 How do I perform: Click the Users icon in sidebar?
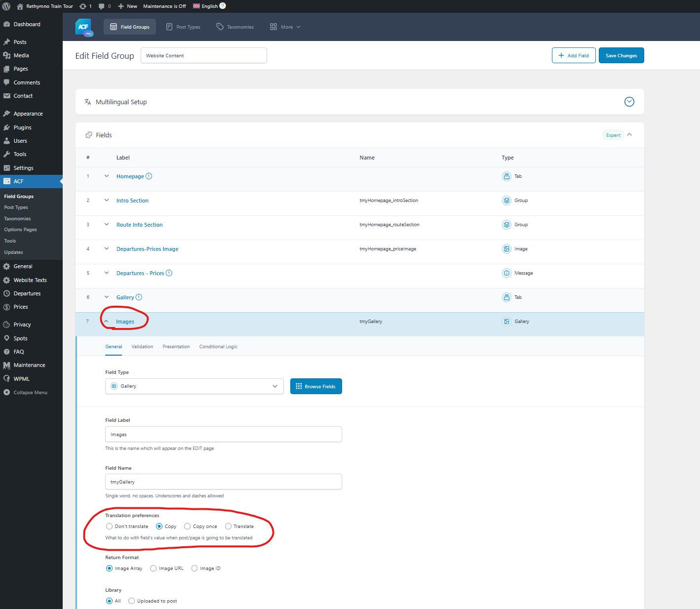point(7,141)
